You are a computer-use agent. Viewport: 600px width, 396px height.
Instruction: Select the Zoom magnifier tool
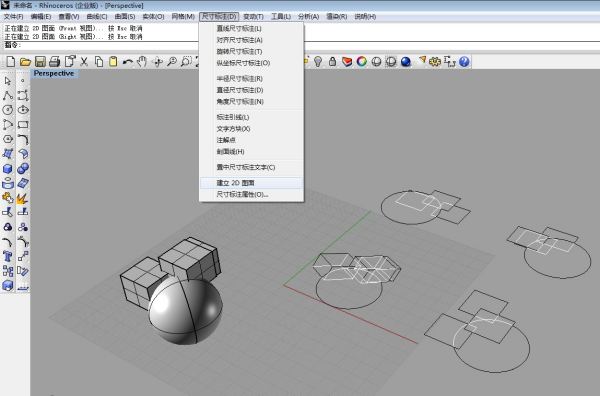[x=172, y=62]
